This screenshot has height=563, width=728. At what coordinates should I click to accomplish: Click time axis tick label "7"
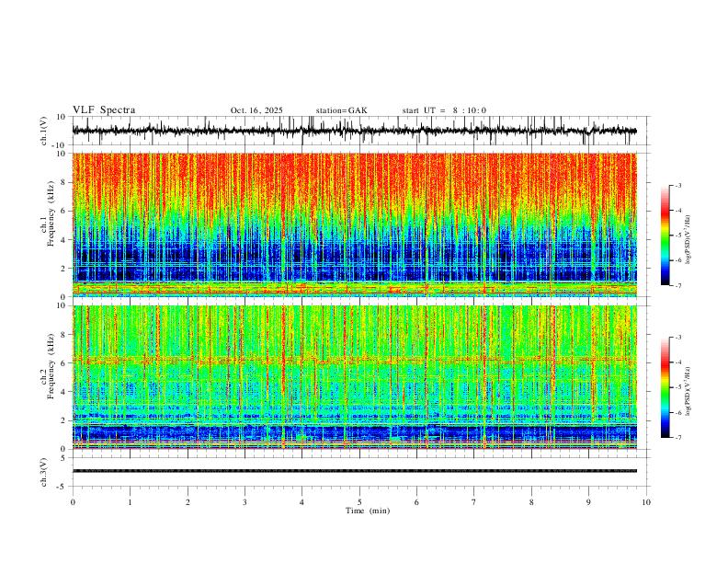[474, 502]
